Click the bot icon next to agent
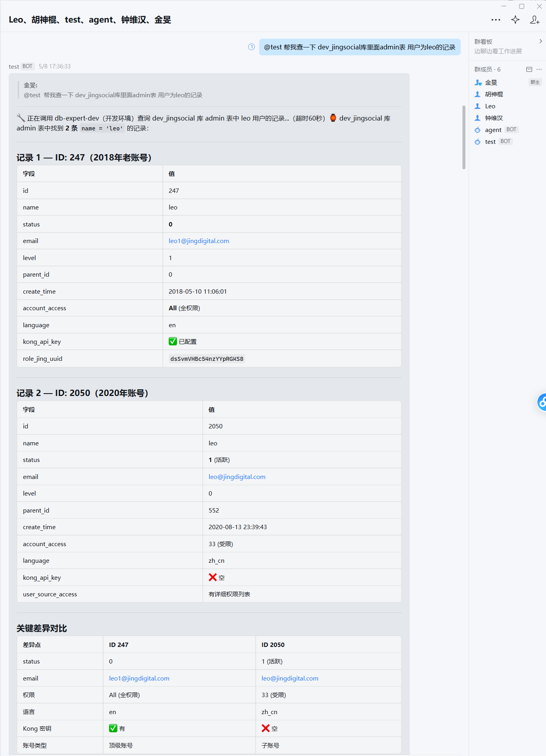 (478, 130)
